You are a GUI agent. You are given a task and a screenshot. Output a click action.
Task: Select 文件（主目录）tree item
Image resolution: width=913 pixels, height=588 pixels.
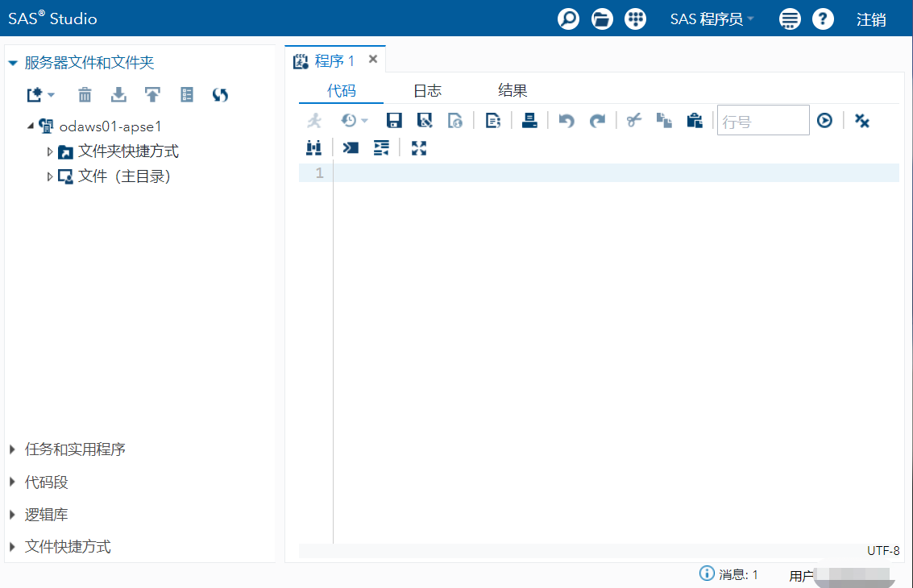point(124,176)
